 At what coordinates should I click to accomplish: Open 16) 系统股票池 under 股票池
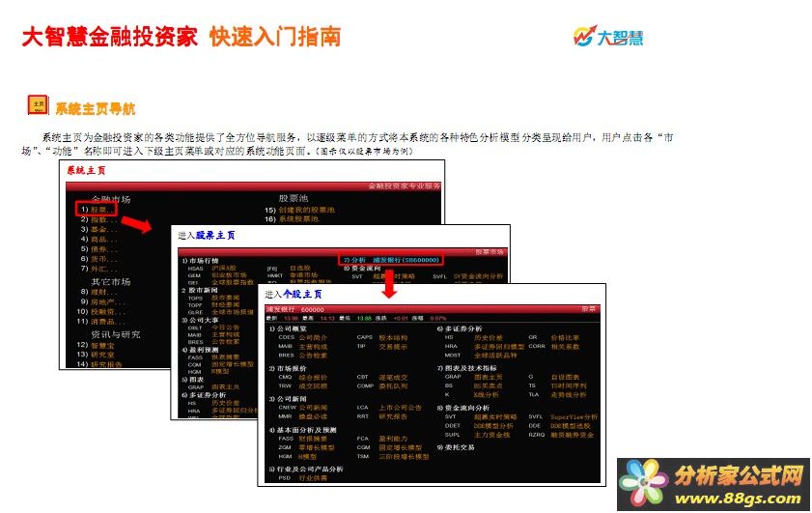[x=292, y=219]
